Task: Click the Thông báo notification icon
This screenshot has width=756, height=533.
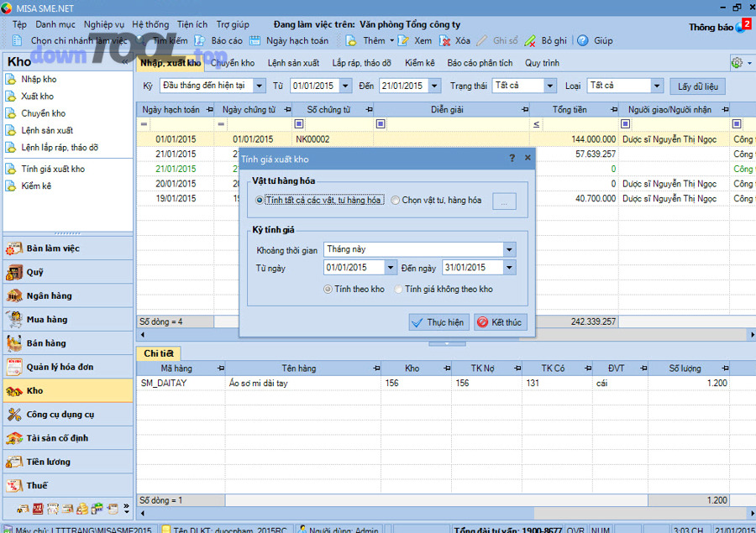Action: click(740, 27)
